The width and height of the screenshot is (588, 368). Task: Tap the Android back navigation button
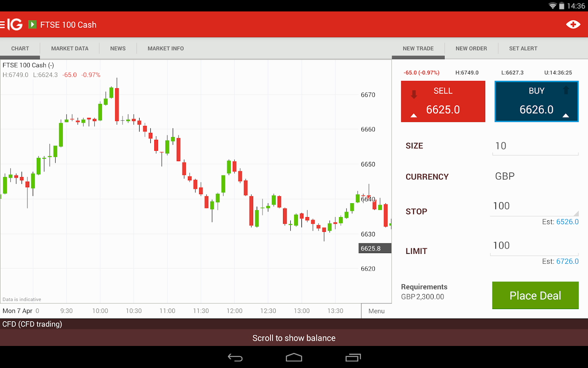235,358
